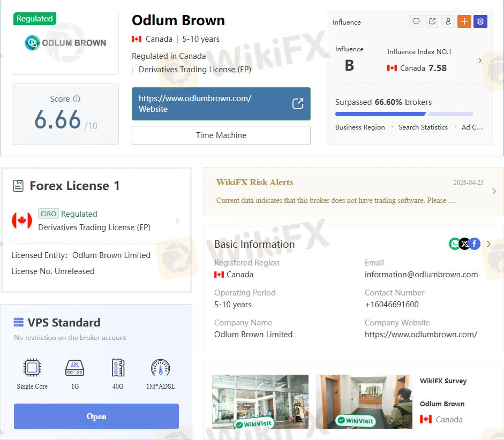This screenshot has width=504, height=440.
Task: Click the share icon in Influence panel
Action: coord(432,21)
